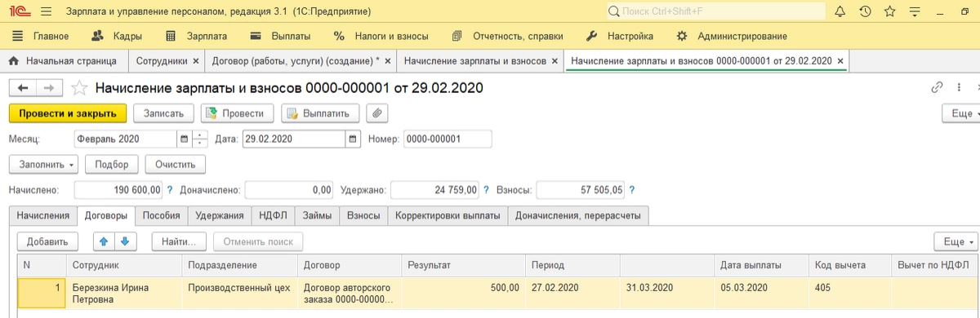The image size is (980, 318).
Task: Click the Подбор button
Action: [112, 164]
